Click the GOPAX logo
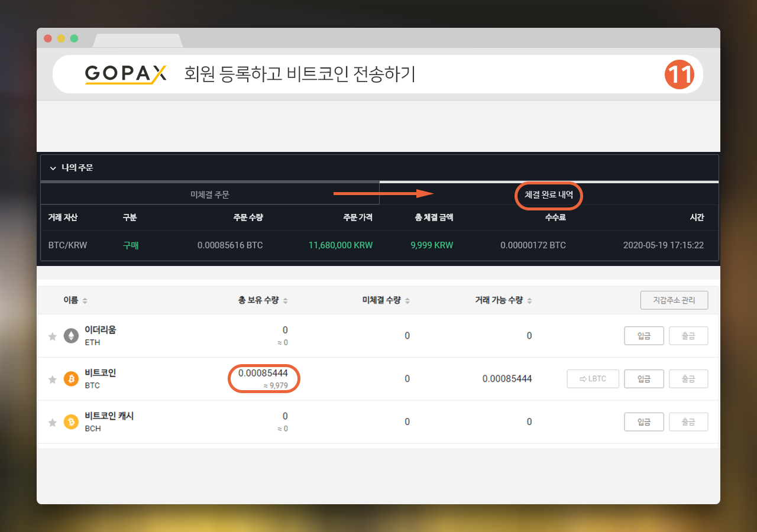 click(125, 74)
